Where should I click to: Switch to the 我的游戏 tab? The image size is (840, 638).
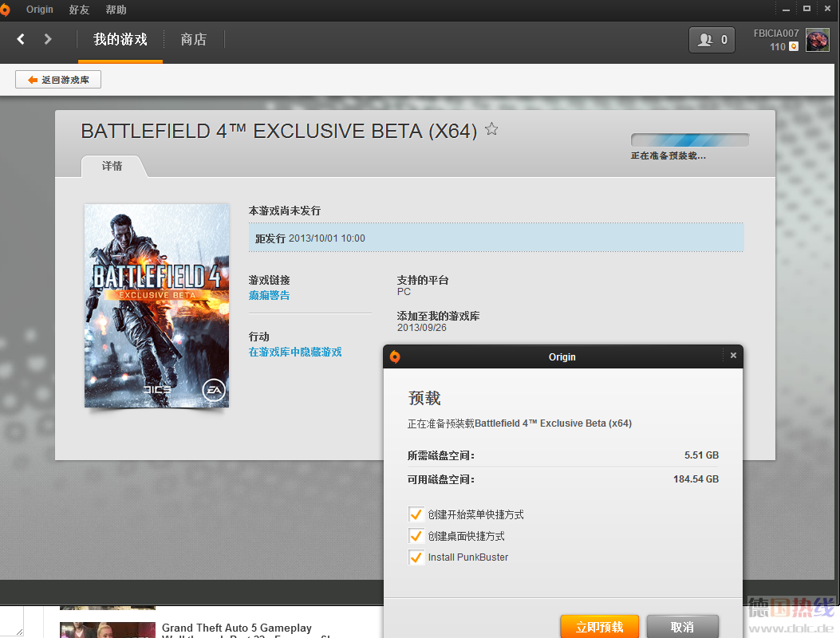coord(120,40)
